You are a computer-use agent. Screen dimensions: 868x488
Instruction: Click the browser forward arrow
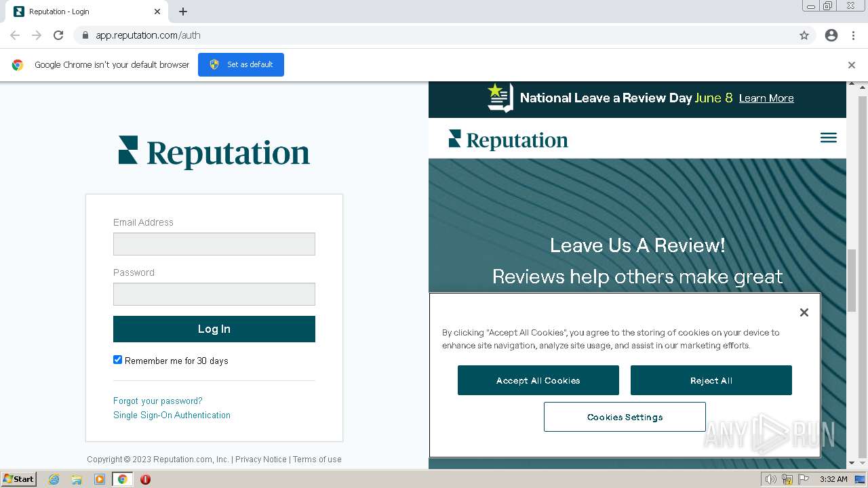click(x=37, y=35)
